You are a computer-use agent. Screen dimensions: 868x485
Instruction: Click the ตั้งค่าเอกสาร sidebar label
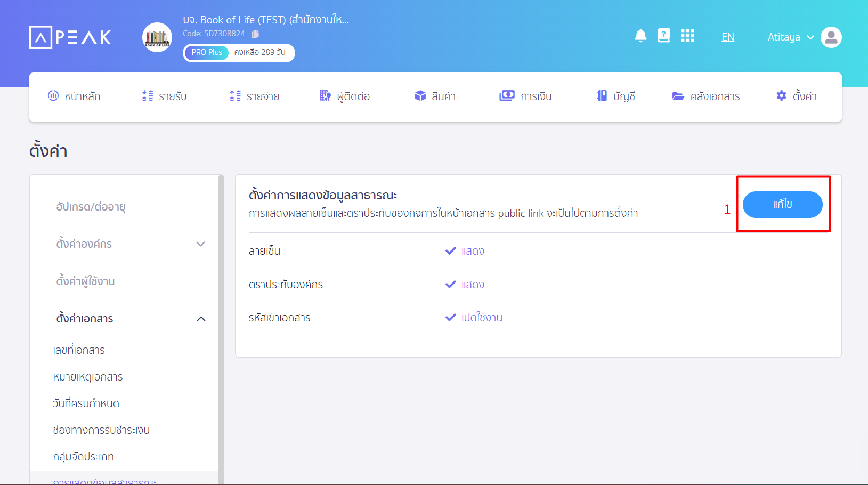(x=85, y=319)
